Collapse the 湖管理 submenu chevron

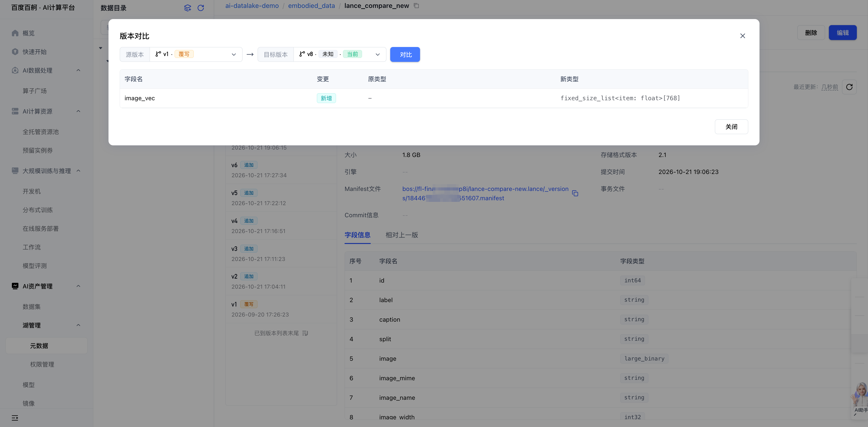(x=78, y=325)
